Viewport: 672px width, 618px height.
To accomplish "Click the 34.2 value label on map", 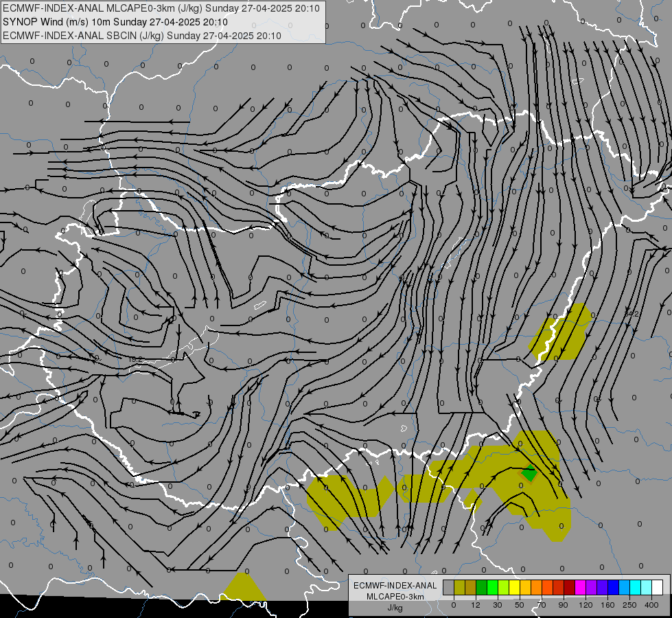I will (632, 314).
